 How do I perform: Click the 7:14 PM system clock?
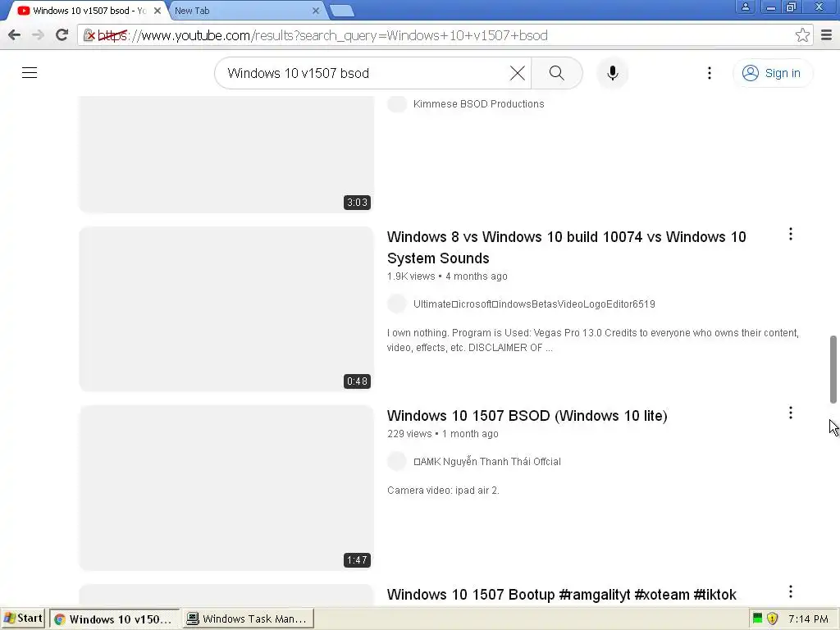point(808,619)
